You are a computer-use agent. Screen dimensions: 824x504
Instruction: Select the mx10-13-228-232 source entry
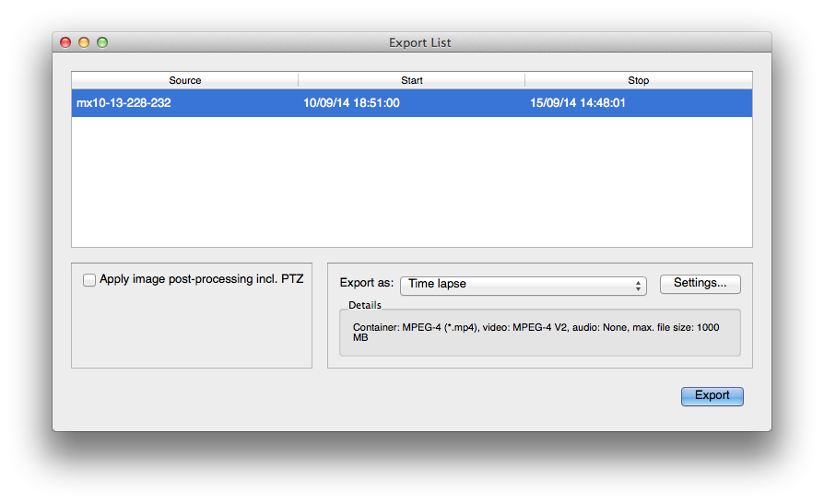tap(124, 103)
